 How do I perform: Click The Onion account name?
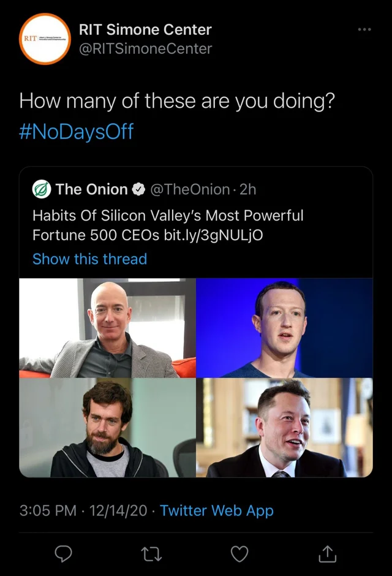[91, 189]
